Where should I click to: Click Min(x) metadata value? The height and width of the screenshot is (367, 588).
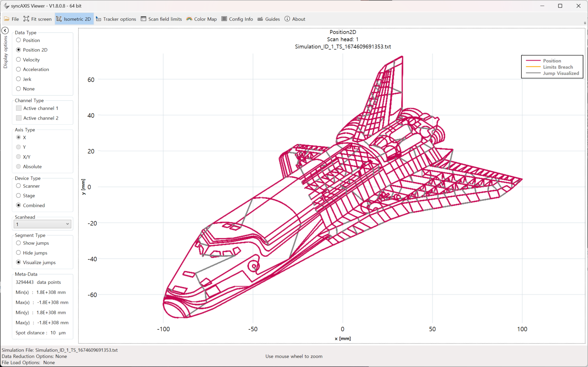click(51, 292)
